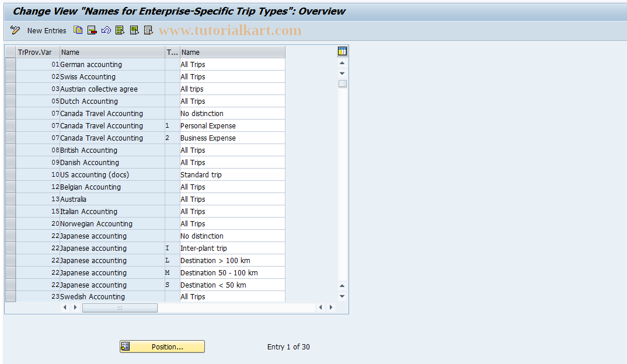This screenshot has width=627, height=364.
Task: Click 'All trips' cell for Austrian row
Action: click(x=232, y=89)
